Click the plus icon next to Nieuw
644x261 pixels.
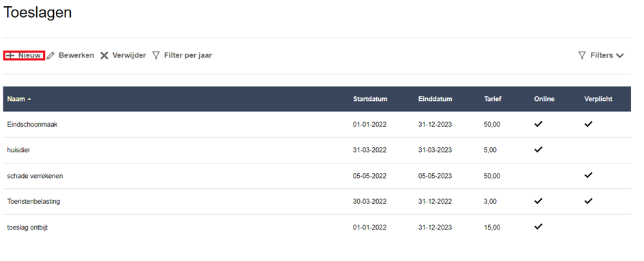(10, 55)
